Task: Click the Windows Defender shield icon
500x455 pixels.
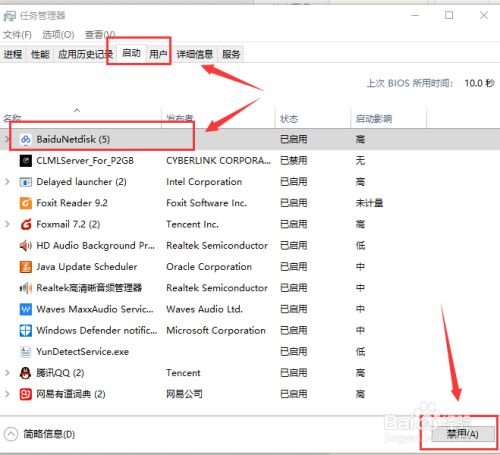Action: click(26, 330)
